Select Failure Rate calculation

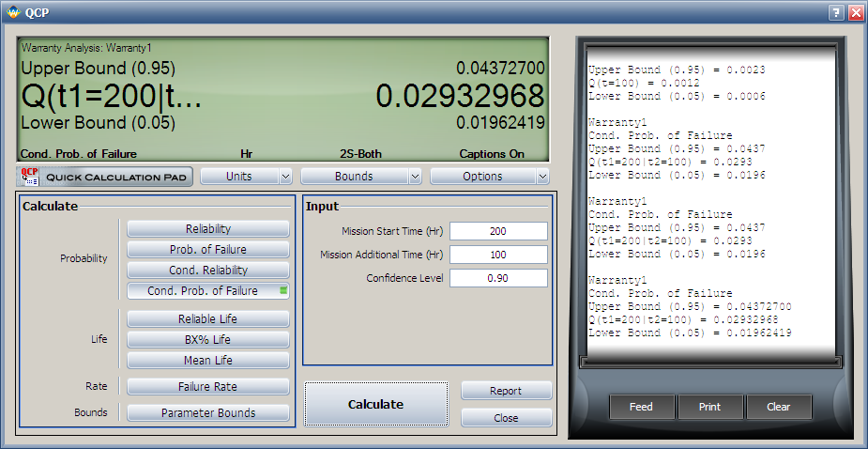click(x=208, y=386)
